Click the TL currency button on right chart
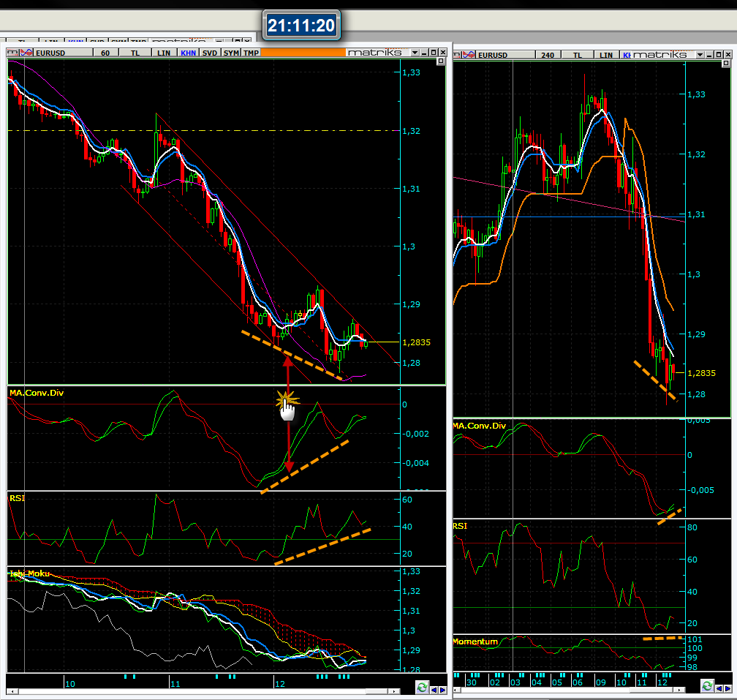 click(x=578, y=55)
